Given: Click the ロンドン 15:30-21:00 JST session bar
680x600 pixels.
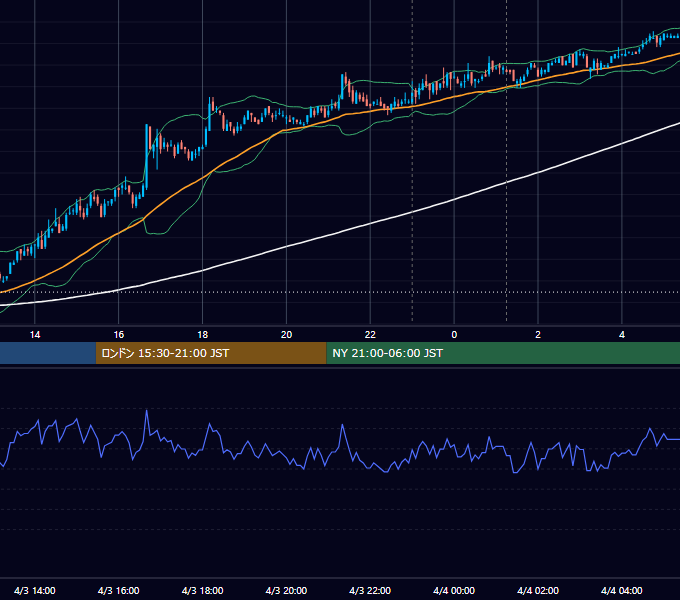Looking at the screenshot, I should (x=211, y=353).
